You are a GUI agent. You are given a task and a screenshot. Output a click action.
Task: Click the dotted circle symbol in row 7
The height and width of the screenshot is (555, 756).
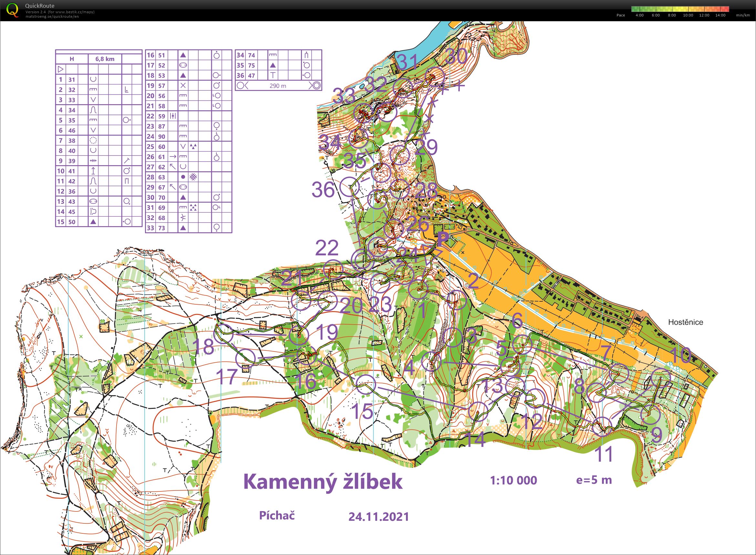click(93, 140)
